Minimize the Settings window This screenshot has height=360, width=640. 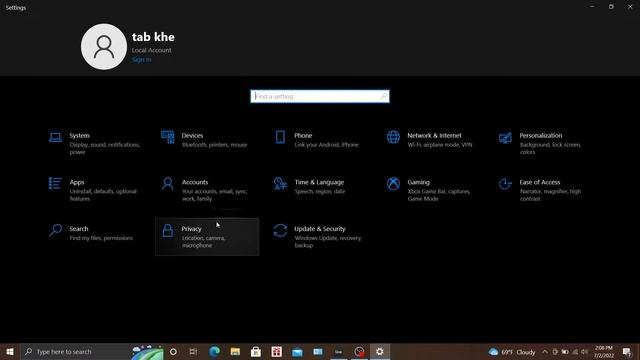click(x=592, y=7)
